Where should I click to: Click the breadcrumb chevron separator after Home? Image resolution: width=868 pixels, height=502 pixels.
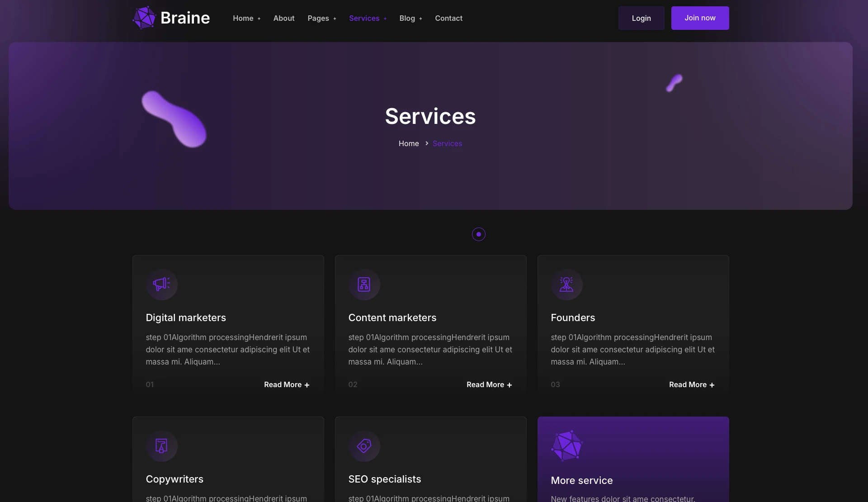[x=426, y=143]
